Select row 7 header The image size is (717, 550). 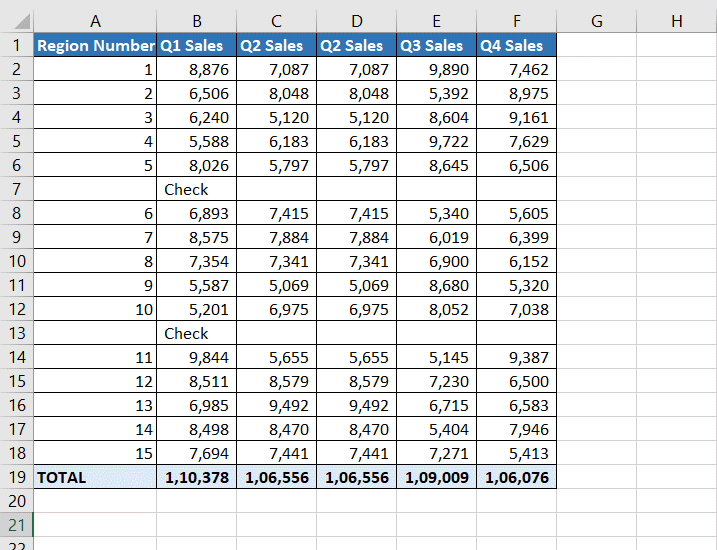click(16, 189)
